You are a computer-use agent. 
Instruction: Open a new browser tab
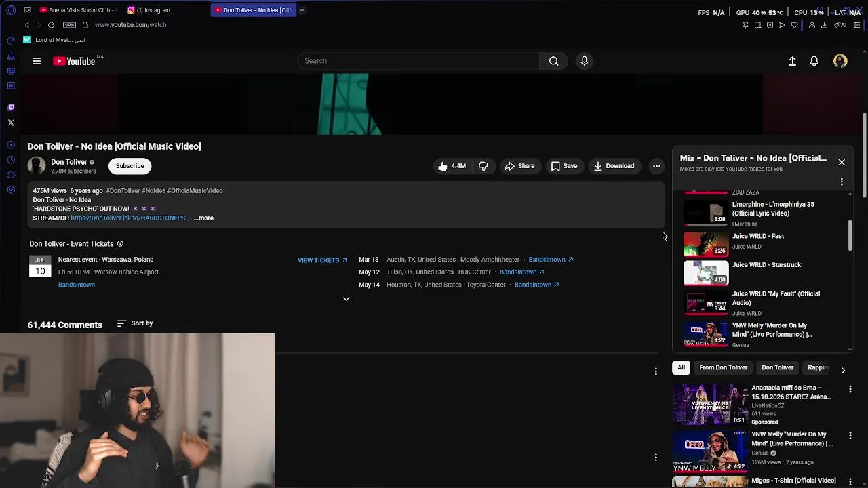302,10
